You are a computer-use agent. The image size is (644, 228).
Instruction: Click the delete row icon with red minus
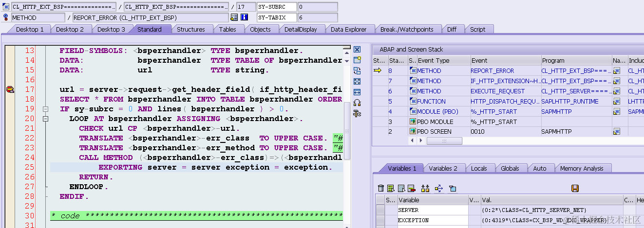(411, 188)
